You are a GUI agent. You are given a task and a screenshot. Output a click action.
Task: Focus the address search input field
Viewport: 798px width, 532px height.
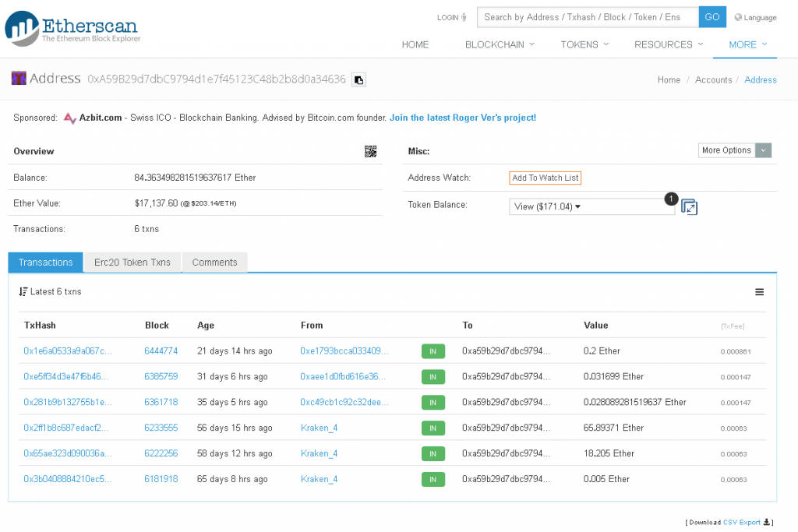(x=587, y=17)
